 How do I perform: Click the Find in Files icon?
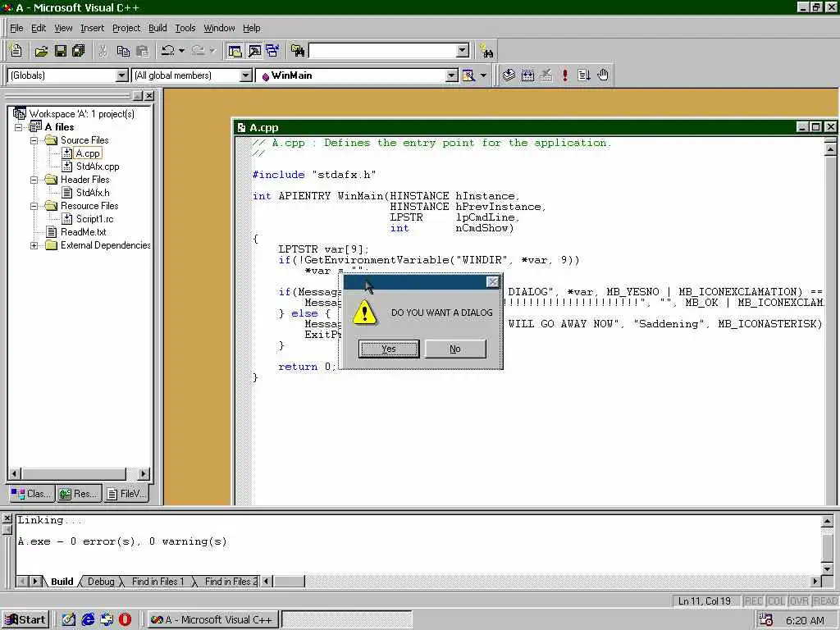pos(298,51)
